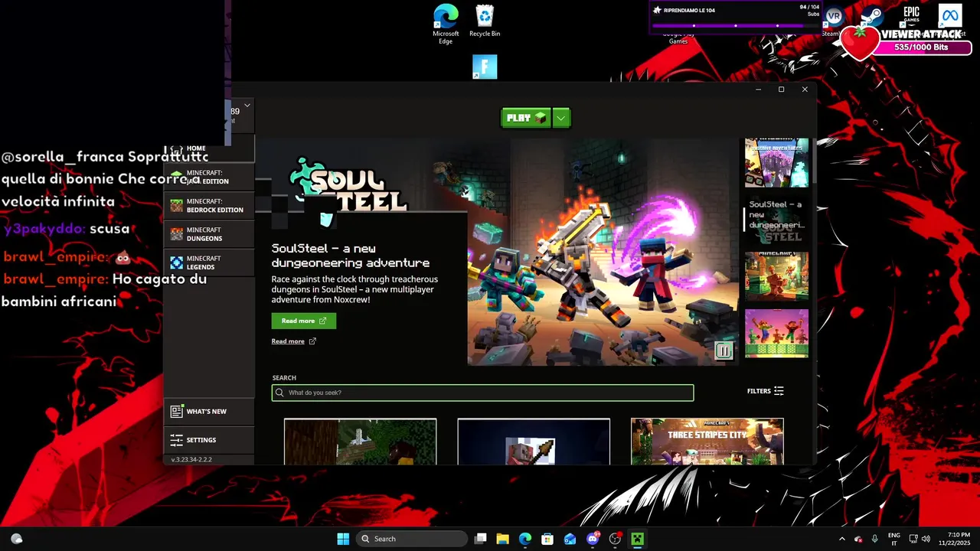The width and height of the screenshot is (980, 551).
Task: Open the Windows Start menu
Action: (343, 539)
